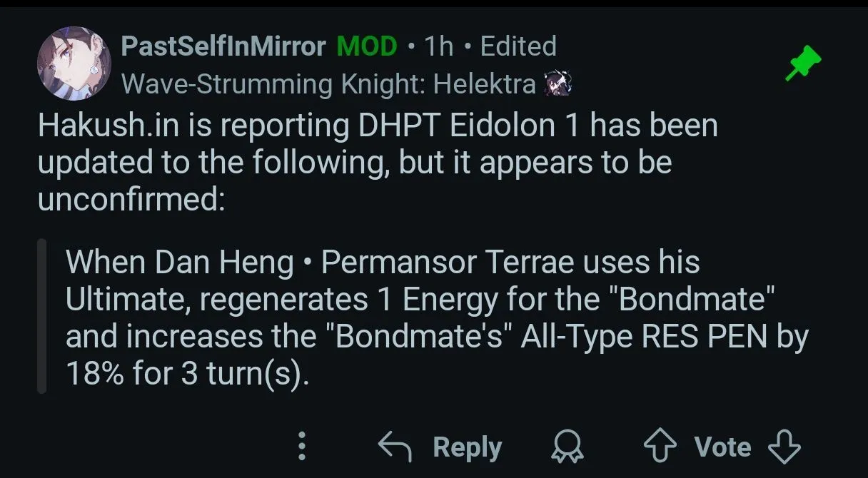This screenshot has width=868, height=478.
Task: Click the green pinned comment icon
Action: point(803,63)
